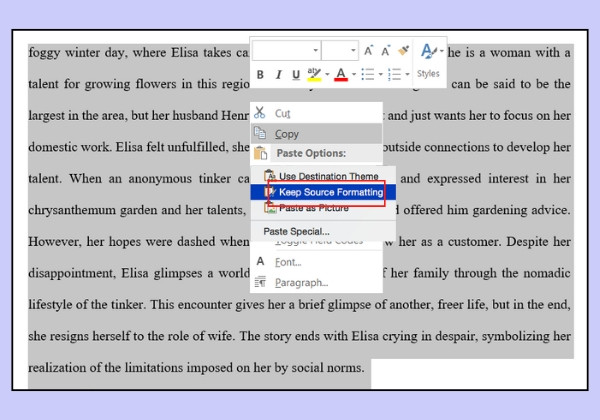
Task: Apply bullet list formatting
Action: (x=368, y=74)
